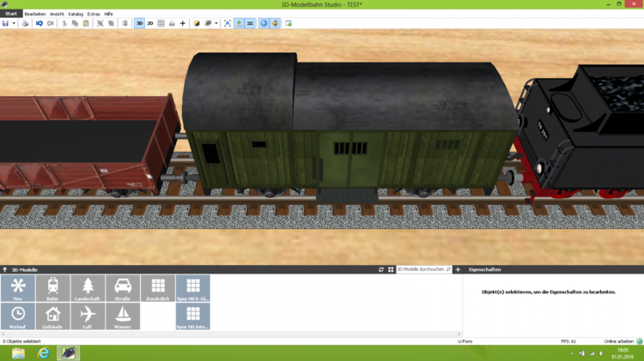Viewport: 644px width, 361px height.
Task: Open the Katalog menu
Action: (x=76, y=14)
